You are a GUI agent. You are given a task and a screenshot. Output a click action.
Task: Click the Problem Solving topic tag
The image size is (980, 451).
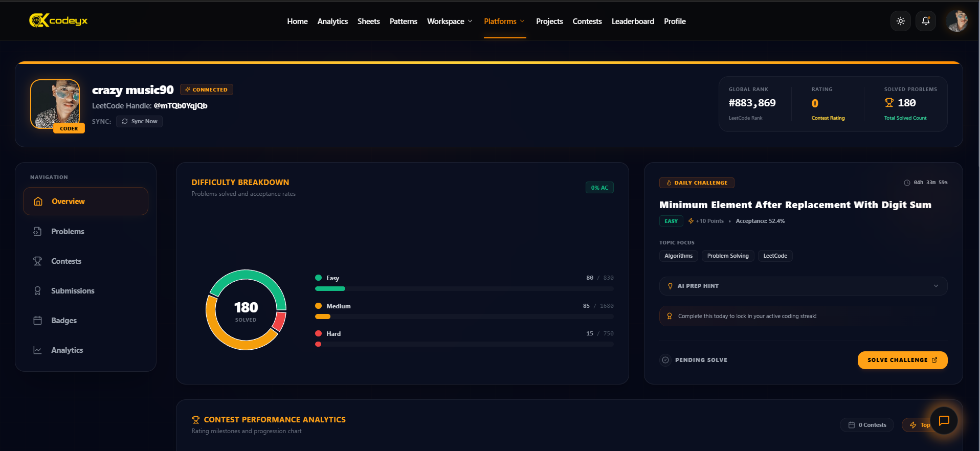pos(727,256)
